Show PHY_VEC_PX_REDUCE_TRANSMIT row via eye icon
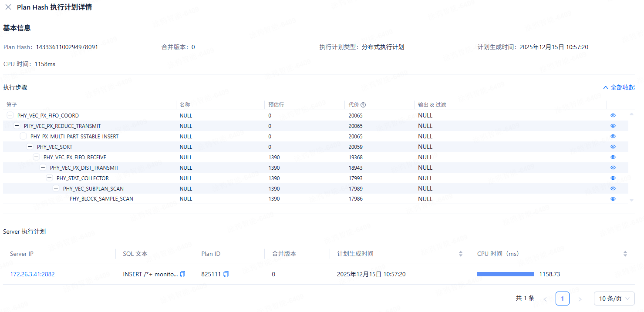The width and height of the screenshot is (644, 312). 613,126
